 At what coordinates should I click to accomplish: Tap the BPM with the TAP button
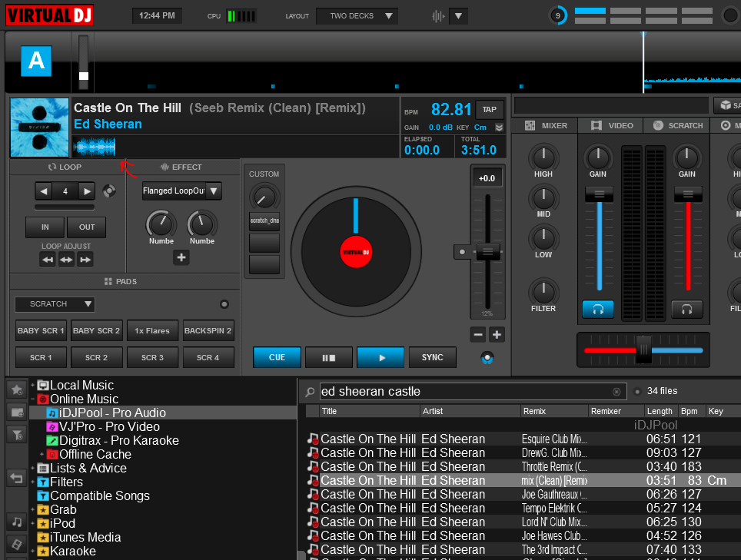pos(489,110)
